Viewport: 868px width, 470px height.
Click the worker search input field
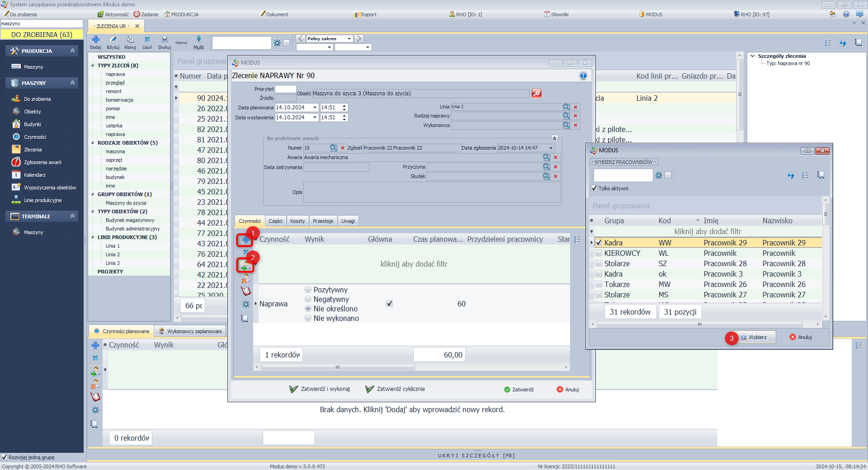click(x=623, y=175)
